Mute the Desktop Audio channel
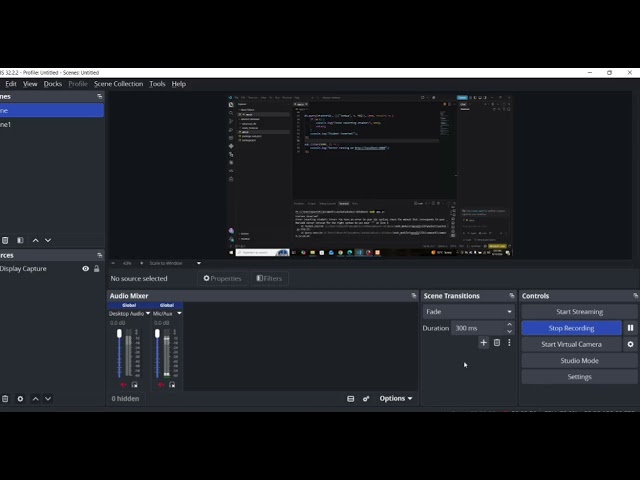The height and width of the screenshot is (480, 640). point(123,385)
